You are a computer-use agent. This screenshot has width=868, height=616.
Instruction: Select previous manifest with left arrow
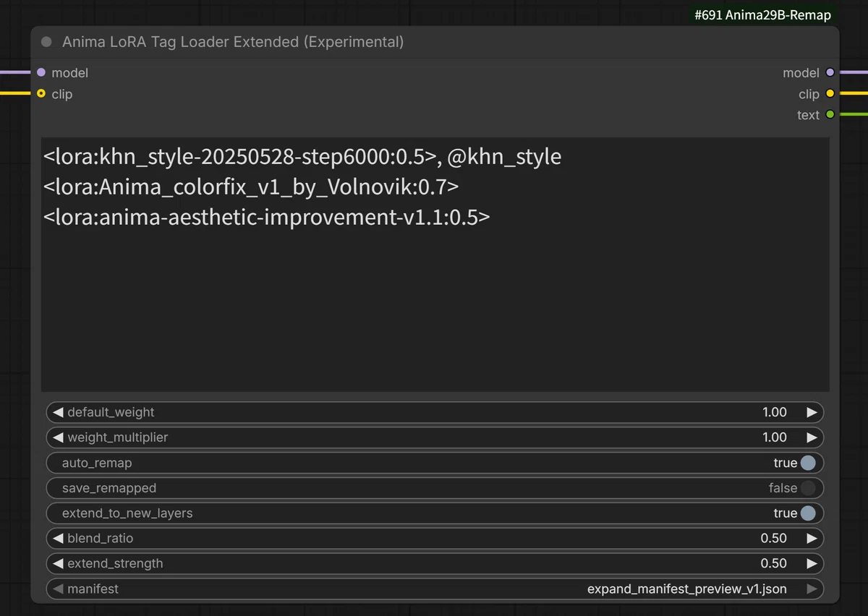59,589
